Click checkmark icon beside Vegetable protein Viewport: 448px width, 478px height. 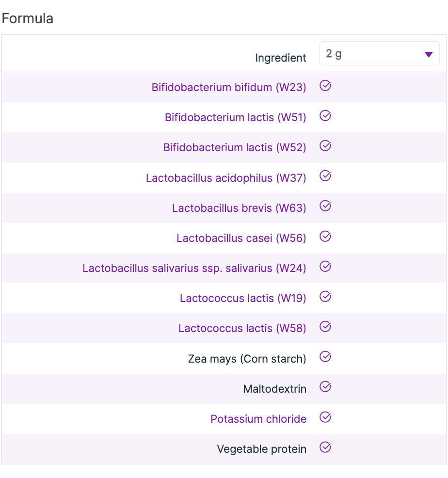325,448
